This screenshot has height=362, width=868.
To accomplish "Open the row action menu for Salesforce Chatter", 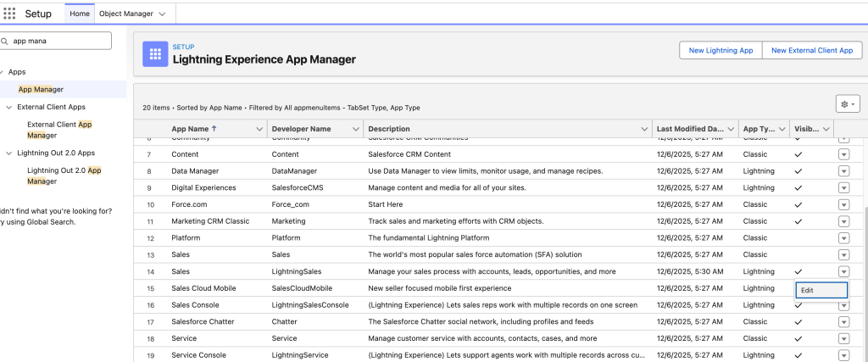I will (843, 321).
